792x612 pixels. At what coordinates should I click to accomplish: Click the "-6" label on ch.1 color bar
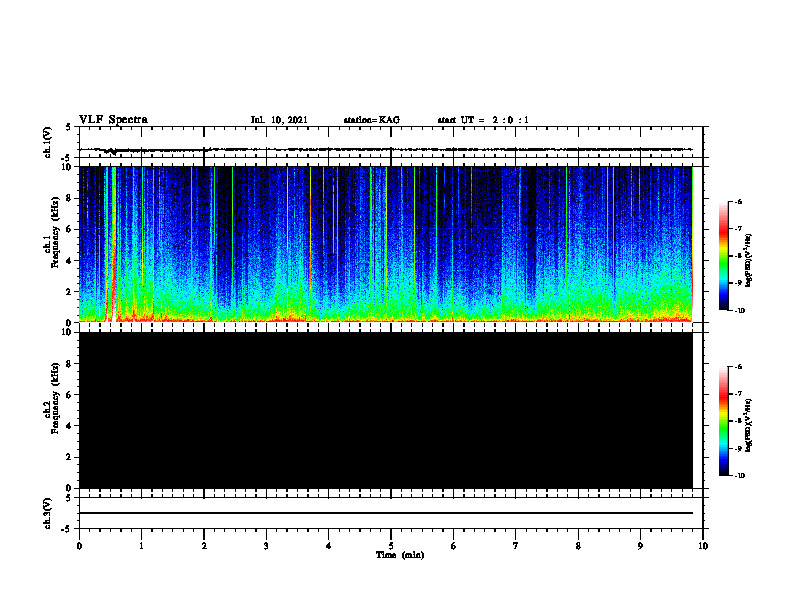coord(737,201)
